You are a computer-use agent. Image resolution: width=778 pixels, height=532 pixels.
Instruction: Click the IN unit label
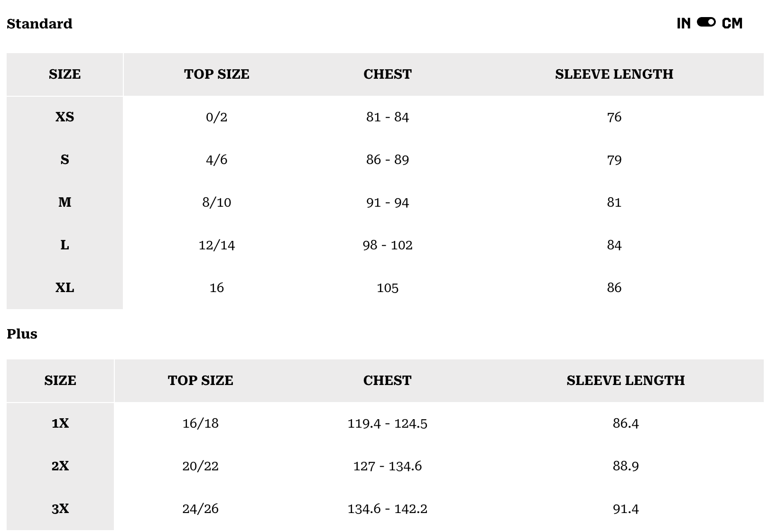pyautogui.click(x=684, y=23)
